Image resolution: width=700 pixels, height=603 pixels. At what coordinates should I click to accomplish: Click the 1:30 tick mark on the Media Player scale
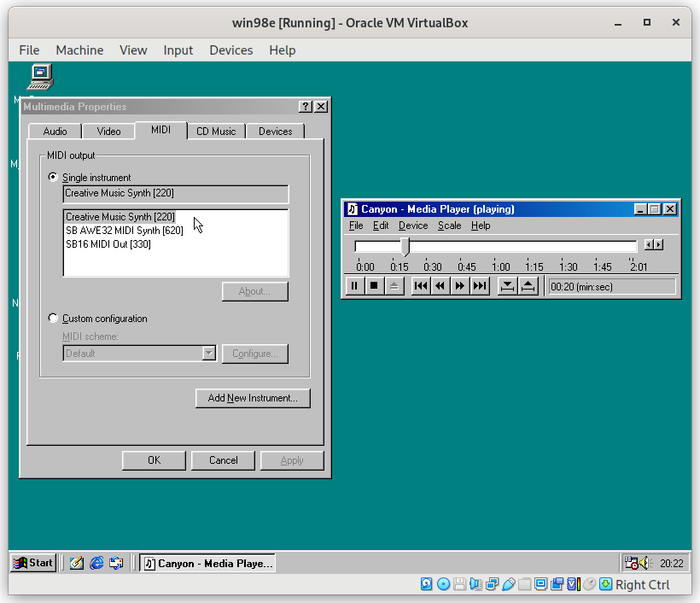pyautogui.click(x=562, y=260)
